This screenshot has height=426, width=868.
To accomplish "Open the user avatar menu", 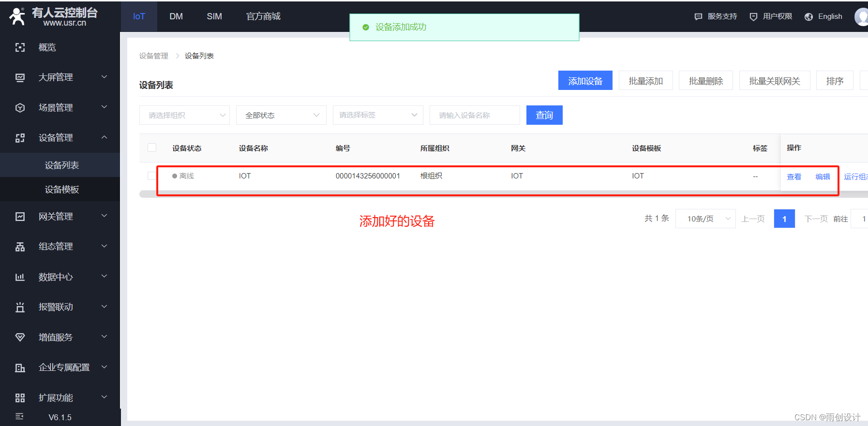I will [x=862, y=16].
